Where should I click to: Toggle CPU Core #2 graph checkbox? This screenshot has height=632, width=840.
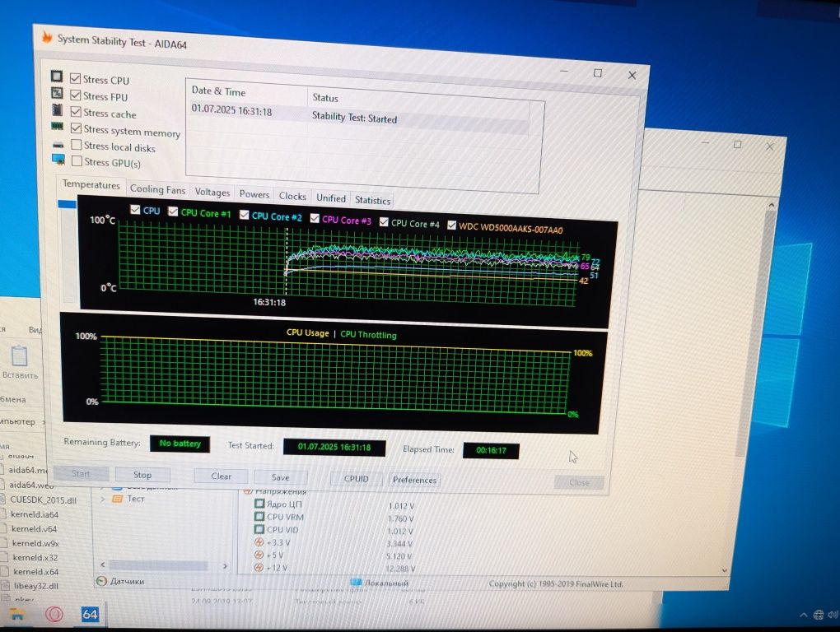pyautogui.click(x=245, y=215)
